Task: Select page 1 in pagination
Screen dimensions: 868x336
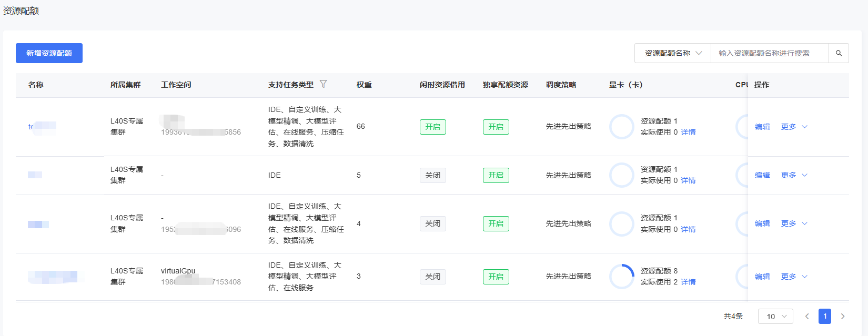Action: [x=825, y=317]
